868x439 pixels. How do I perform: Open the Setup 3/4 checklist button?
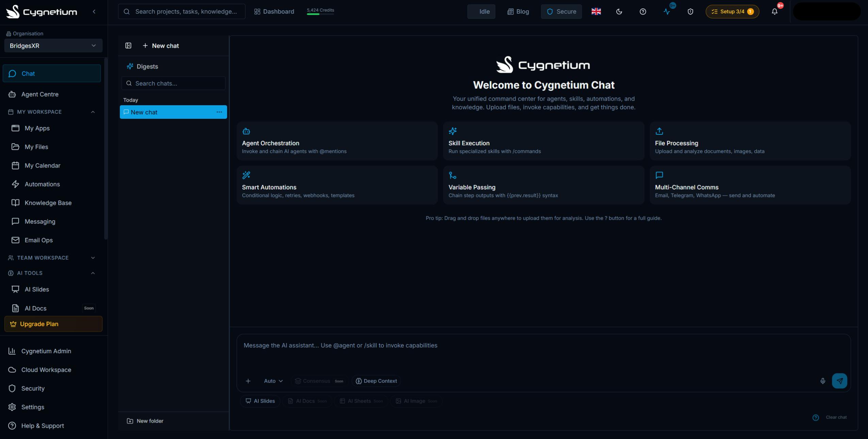coord(732,12)
